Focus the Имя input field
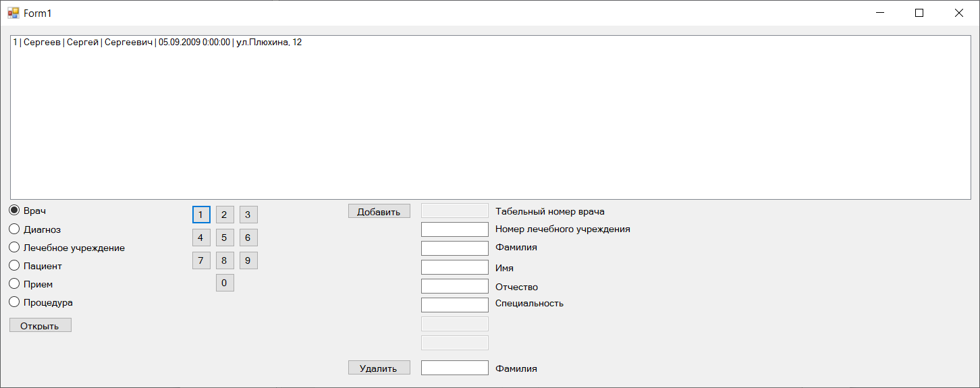Viewport: 980px width, 388px height. 455,267
